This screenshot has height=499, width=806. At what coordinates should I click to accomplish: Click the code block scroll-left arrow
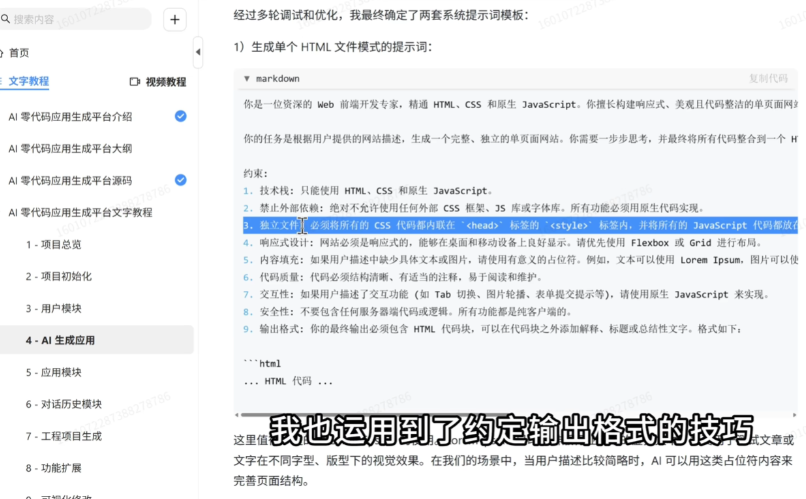236,415
